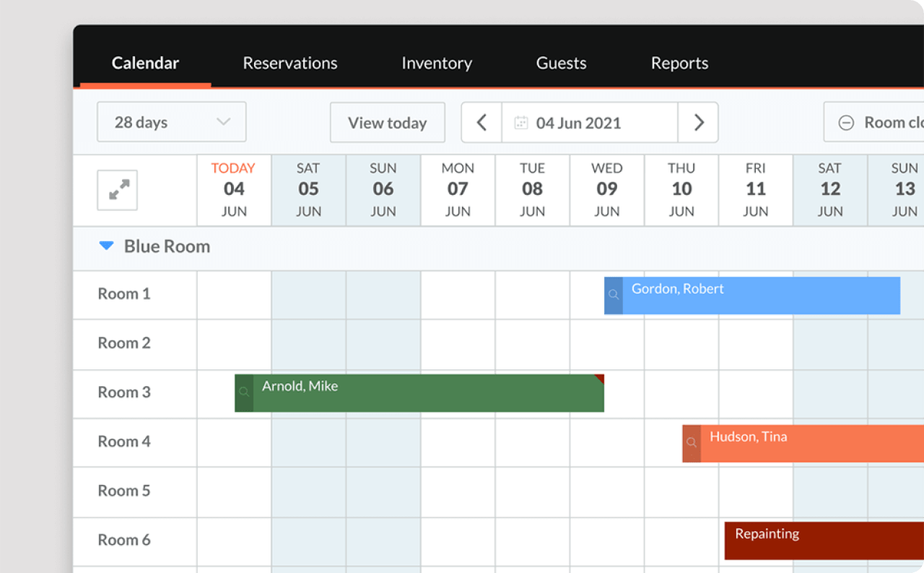This screenshot has height=573, width=924.
Task: Open the Reservations tab
Action: 289,63
